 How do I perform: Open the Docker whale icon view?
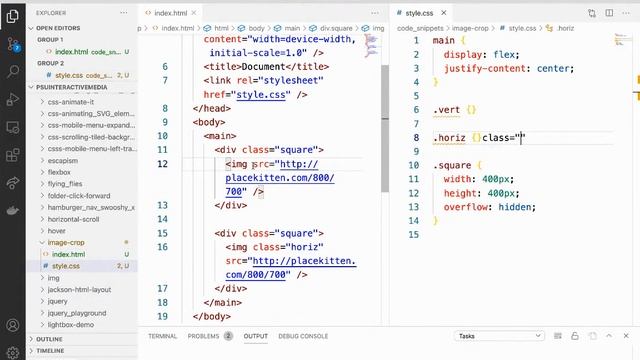(13, 210)
